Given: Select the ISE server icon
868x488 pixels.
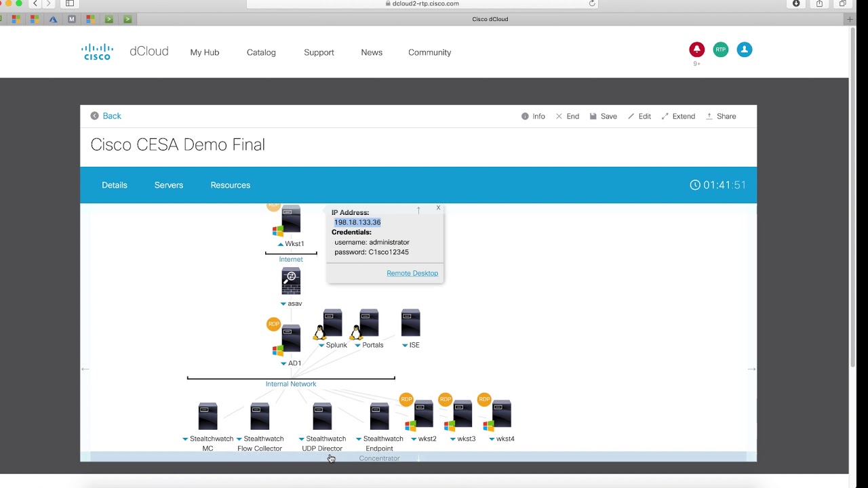Looking at the screenshot, I should pyautogui.click(x=410, y=323).
